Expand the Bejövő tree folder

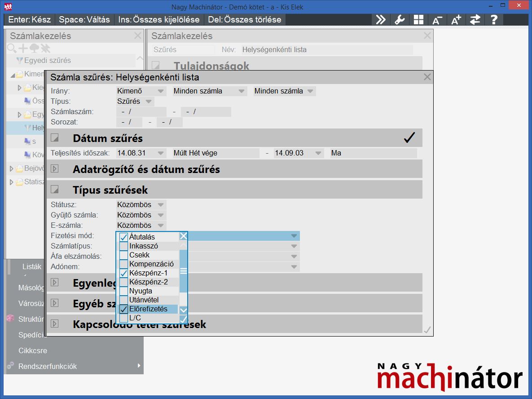[x=12, y=168]
